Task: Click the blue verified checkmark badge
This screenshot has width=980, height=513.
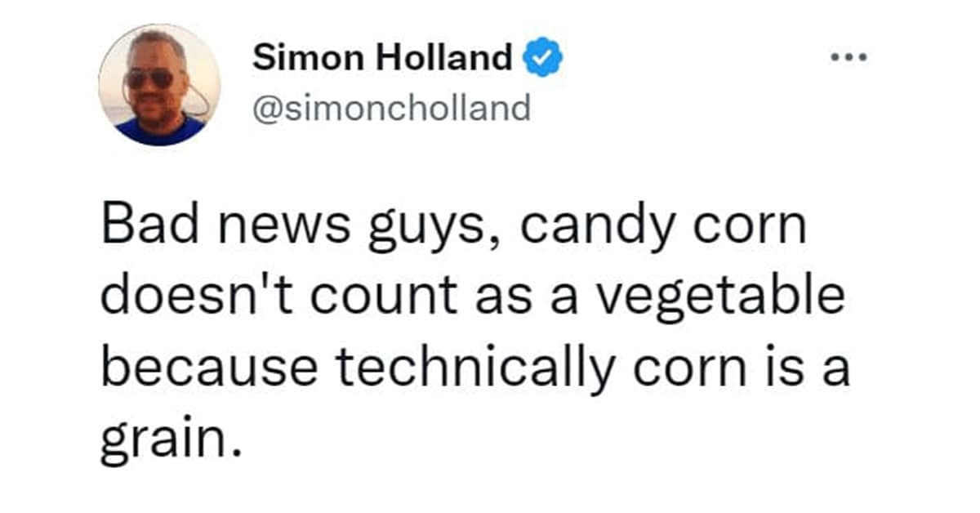Action: coord(540,59)
